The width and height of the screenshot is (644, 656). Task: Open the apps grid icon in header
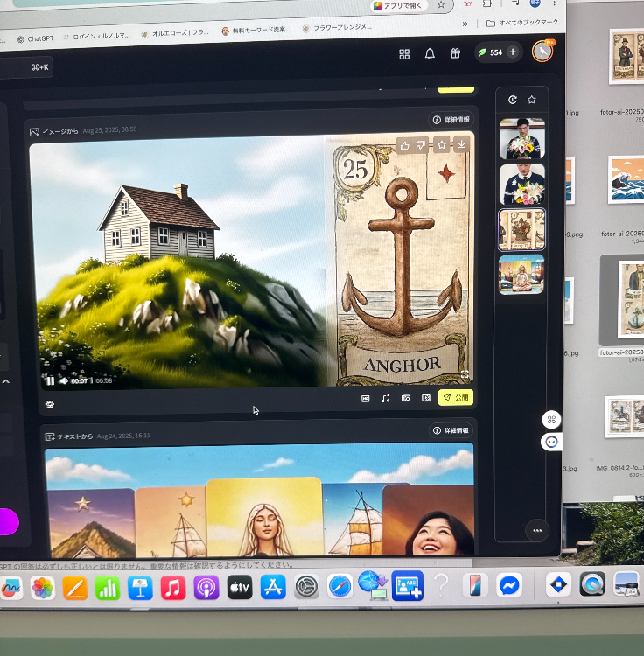point(404,54)
